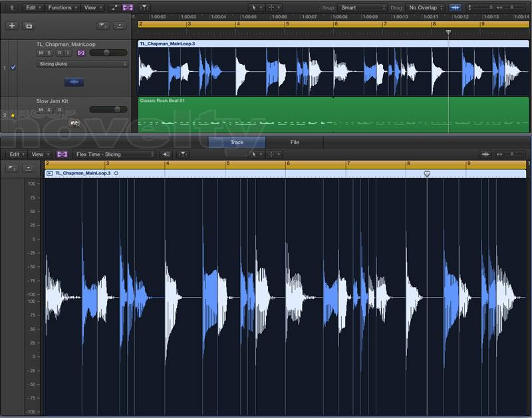Toggle Flex view in the main toolbar
Viewport: 532px width, 418px height.
pos(128,7)
